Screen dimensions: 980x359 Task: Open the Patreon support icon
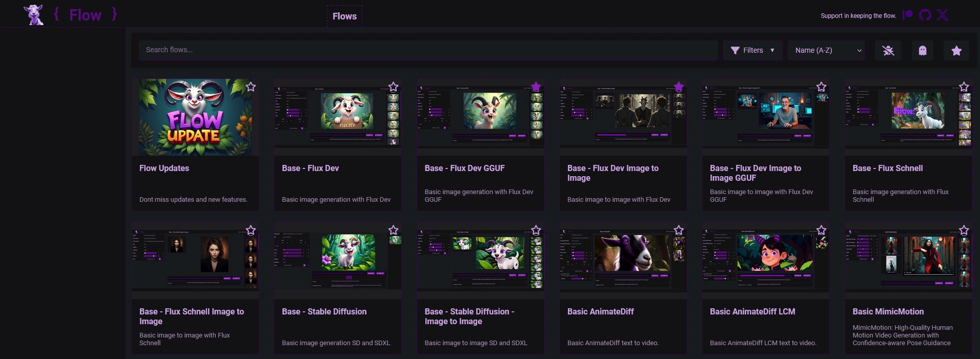pos(908,15)
